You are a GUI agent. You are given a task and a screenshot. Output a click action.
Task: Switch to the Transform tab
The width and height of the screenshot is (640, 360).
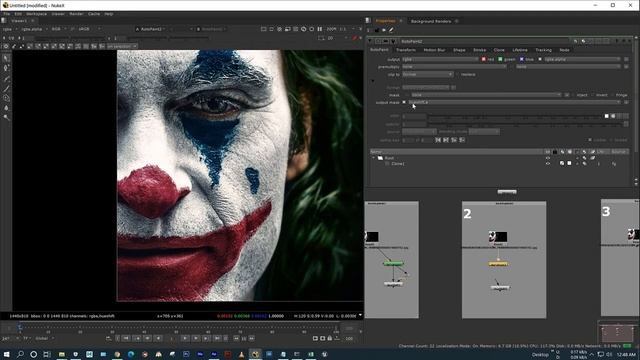pos(406,50)
